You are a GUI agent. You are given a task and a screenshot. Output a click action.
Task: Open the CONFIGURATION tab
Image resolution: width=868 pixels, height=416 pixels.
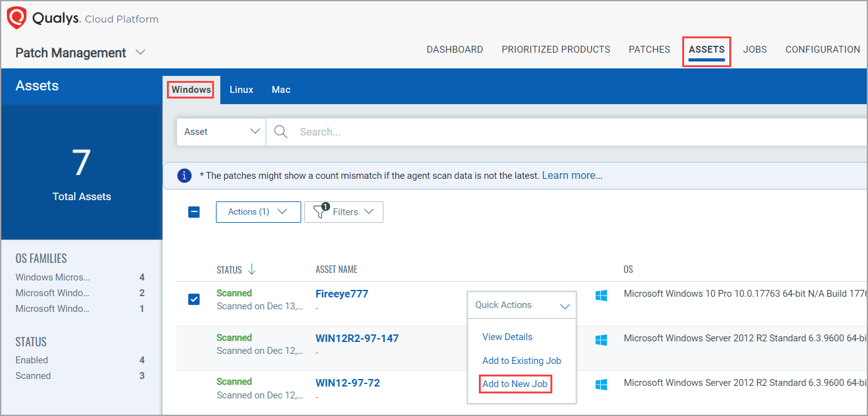pyautogui.click(x=823, y=50)
